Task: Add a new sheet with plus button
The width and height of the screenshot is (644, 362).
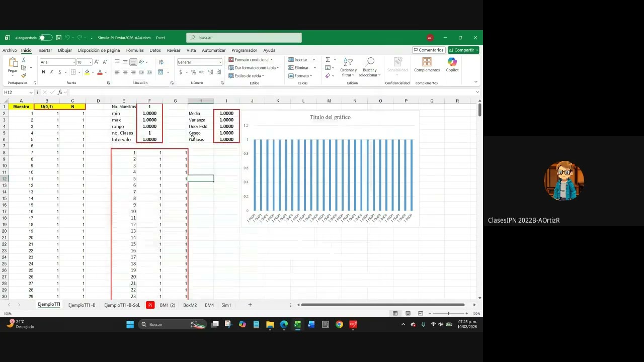Action: (250, 305)
